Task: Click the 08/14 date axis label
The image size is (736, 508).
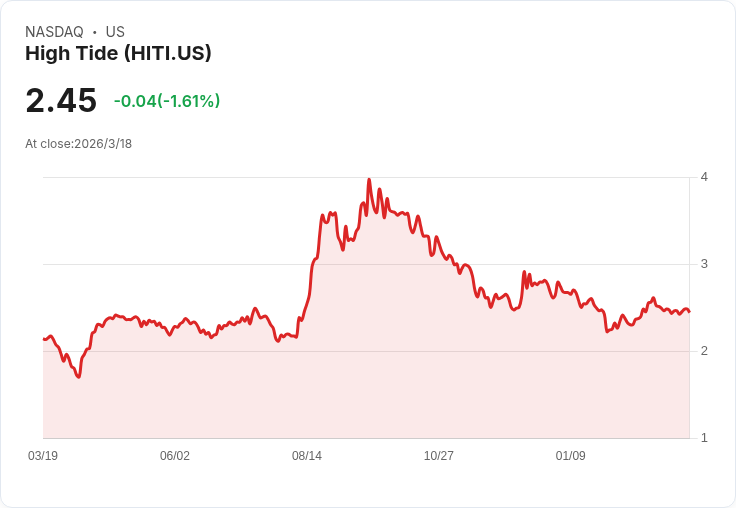Action: point(307,455)
